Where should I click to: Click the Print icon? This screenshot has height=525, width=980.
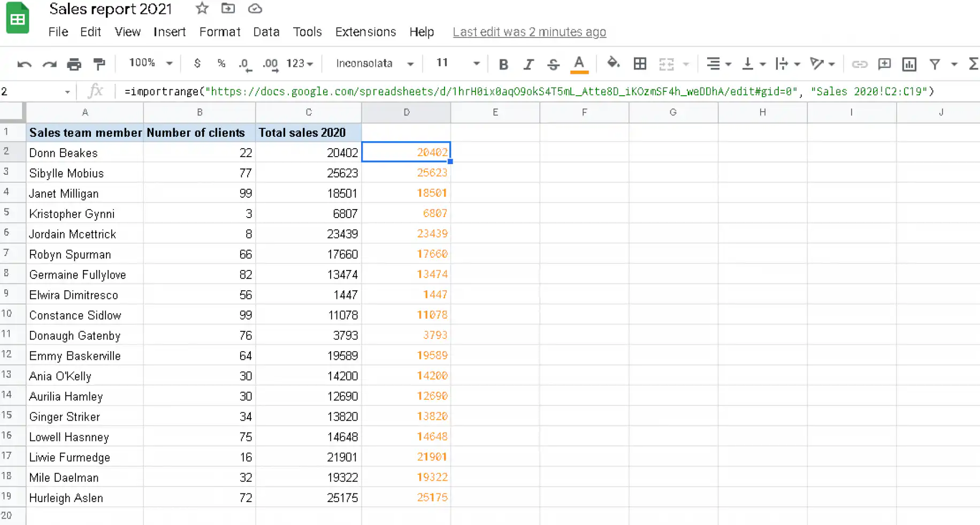[74, 64]
